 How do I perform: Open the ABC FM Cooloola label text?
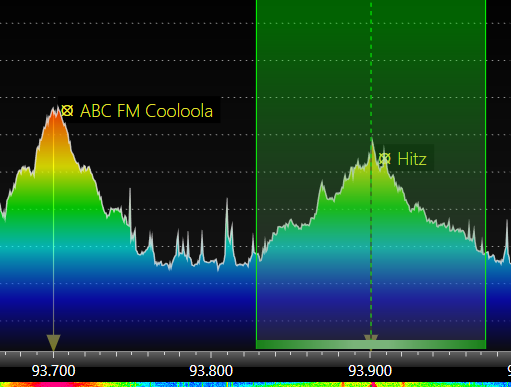146,111
